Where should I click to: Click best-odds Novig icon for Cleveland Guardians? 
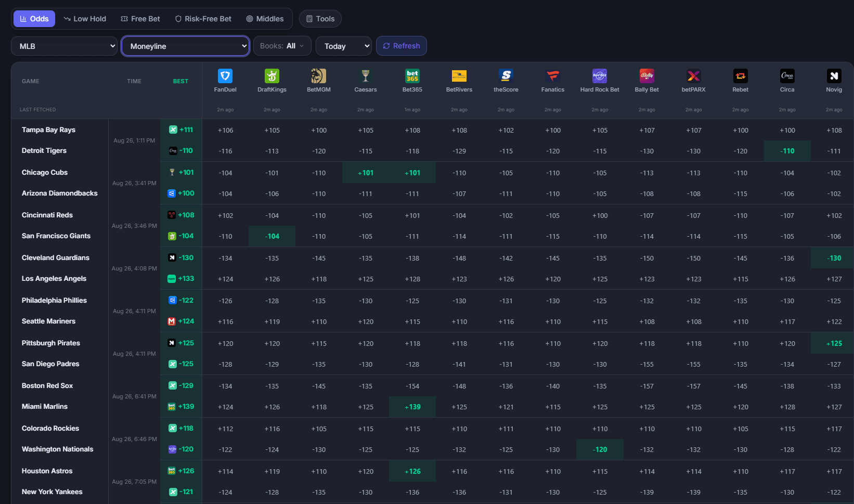pyautogui.click(x=172, y=257)
